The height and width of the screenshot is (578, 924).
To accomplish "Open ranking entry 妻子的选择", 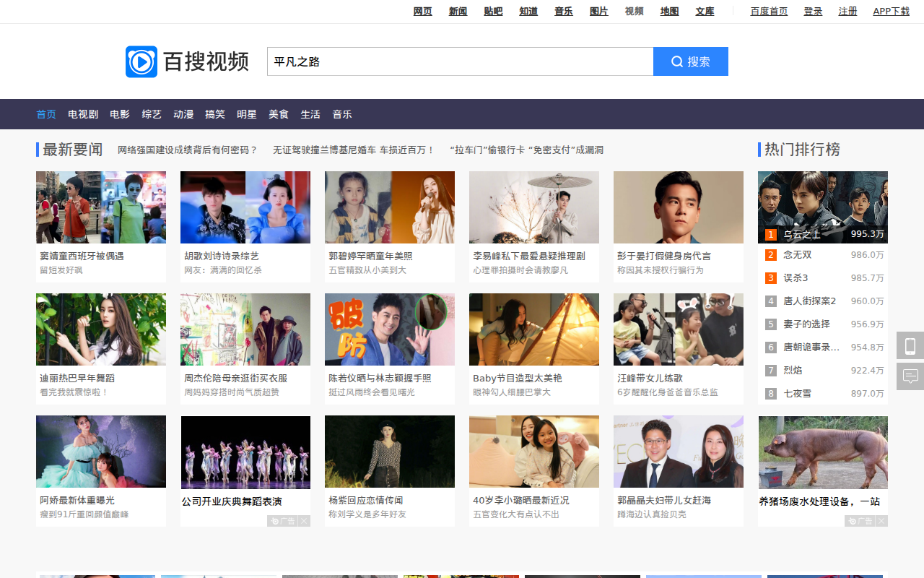I will (807, 324).
